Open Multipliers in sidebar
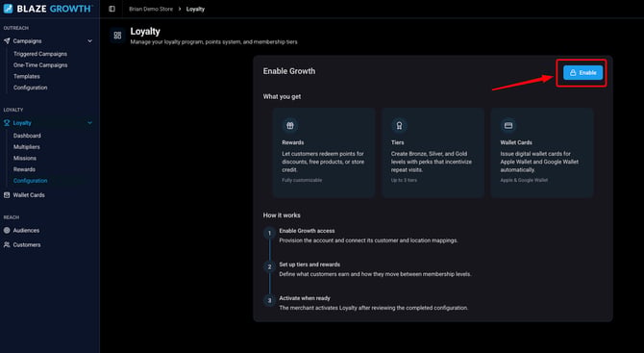 [27, 147]
